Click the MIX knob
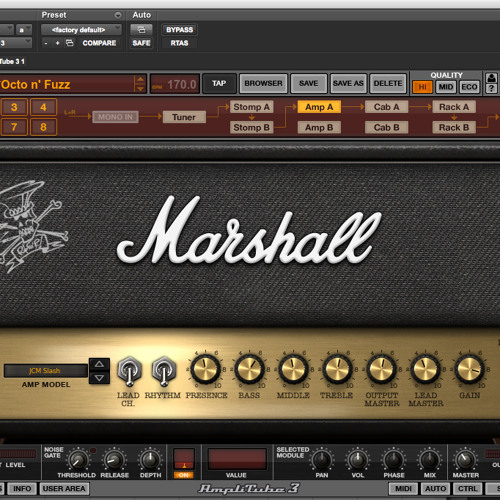The image size is (500, 500). pos(430,460)
